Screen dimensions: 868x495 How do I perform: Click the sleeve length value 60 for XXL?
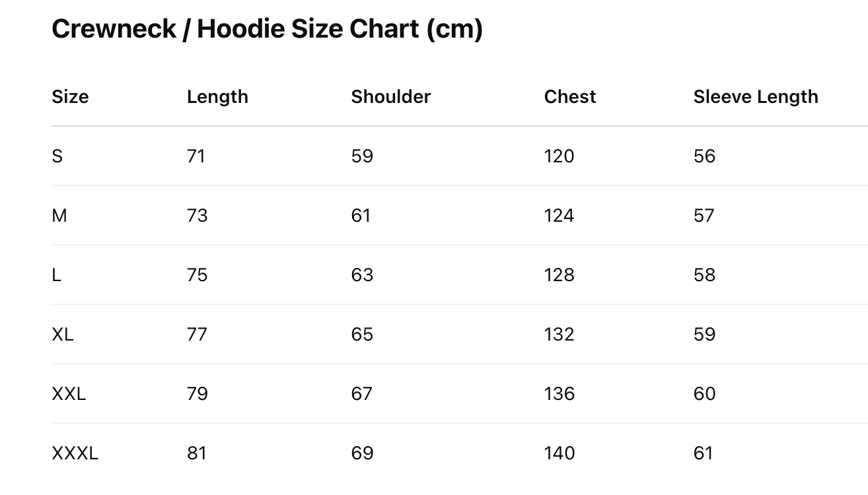(x=704, y=394)
